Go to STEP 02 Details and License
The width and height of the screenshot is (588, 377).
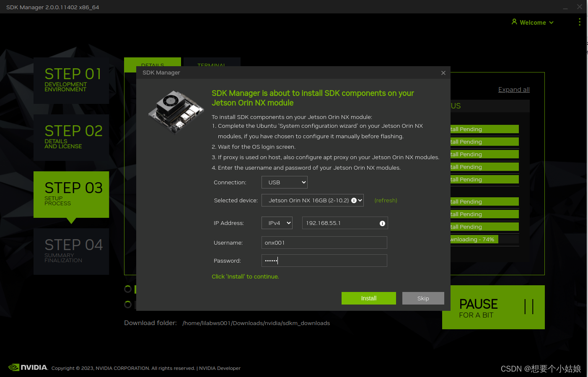71,137
